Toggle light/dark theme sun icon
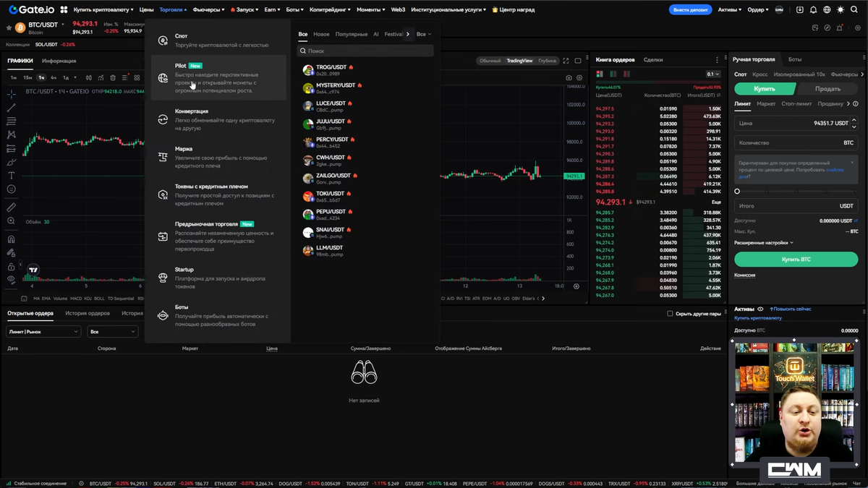 [841, 10]
